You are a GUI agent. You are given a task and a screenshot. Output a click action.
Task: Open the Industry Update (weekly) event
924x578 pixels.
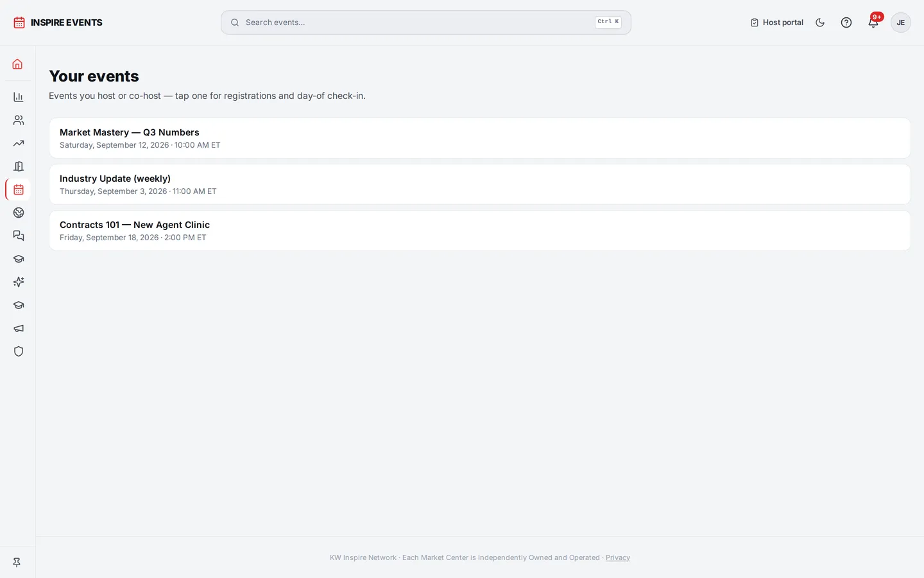click(x=480, y=184)
